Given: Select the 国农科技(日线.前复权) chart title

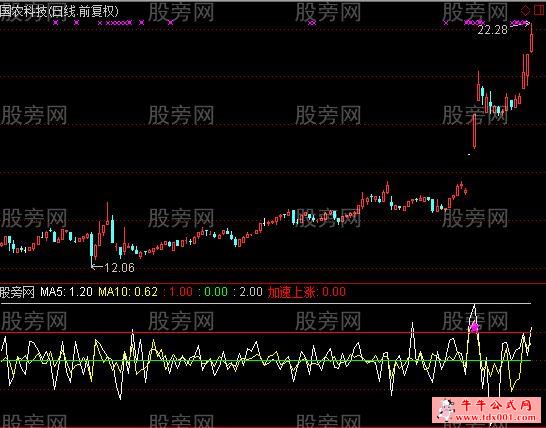Looking at the screenshot, I should click(59, 12).
